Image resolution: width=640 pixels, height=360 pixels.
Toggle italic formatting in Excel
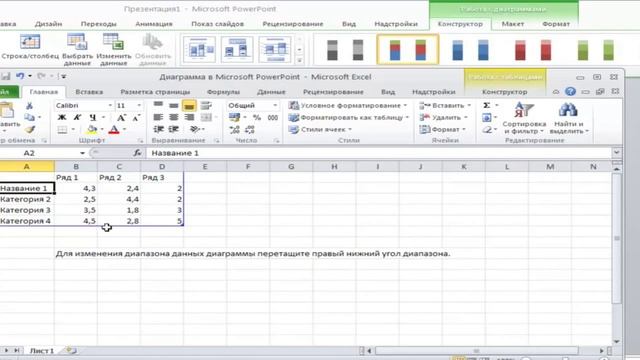tap(77, 118)
